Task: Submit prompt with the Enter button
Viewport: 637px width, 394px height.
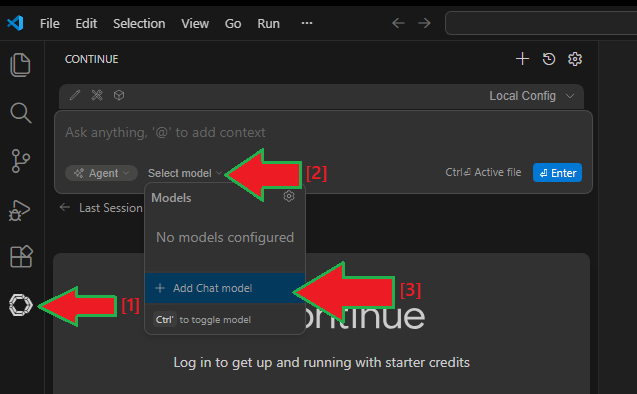Action: (557, 173)
